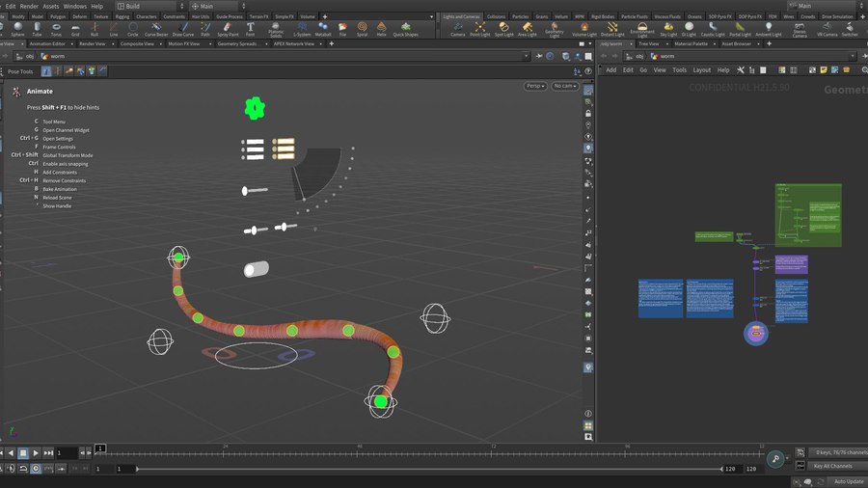The height and width of the screenshot is (488, 868).
Task: Click the Draw Curve tool
Action: 182,28
